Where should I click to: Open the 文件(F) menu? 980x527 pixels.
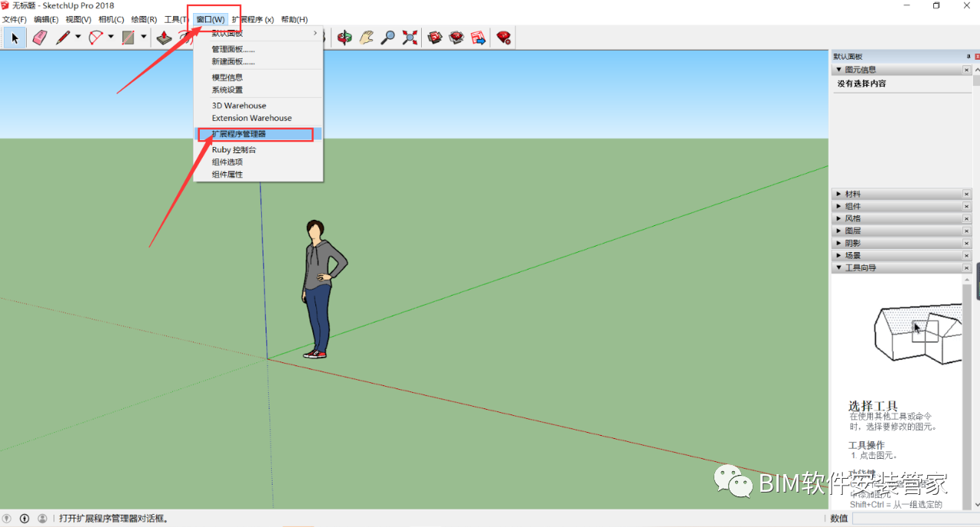pos(15,19)
